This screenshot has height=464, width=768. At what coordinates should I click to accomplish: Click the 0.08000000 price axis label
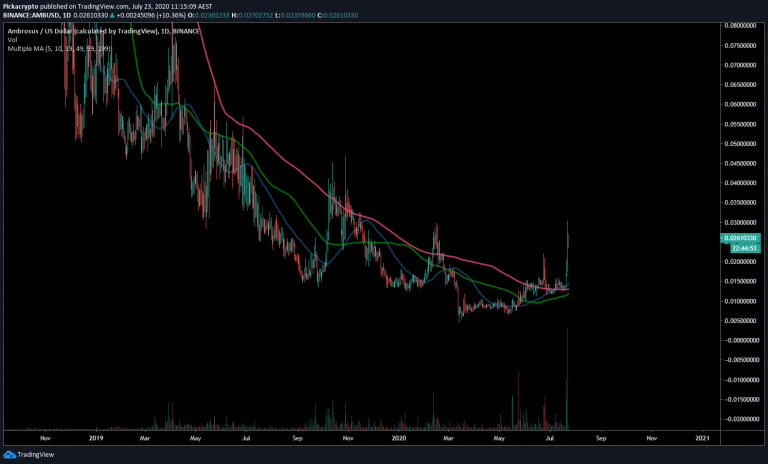pos(741,25)
